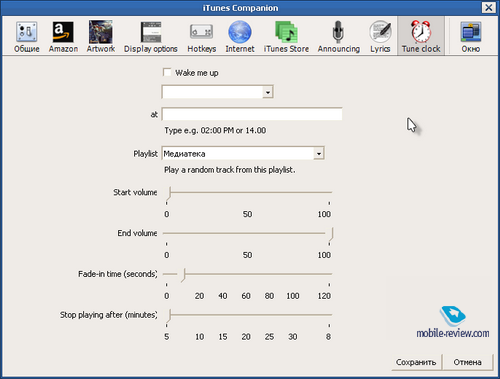Image resolution: width=500 pixels, height=379 pixels.
Task: Select the Tune clock alarm icon
Action: (x=421, y=37)
